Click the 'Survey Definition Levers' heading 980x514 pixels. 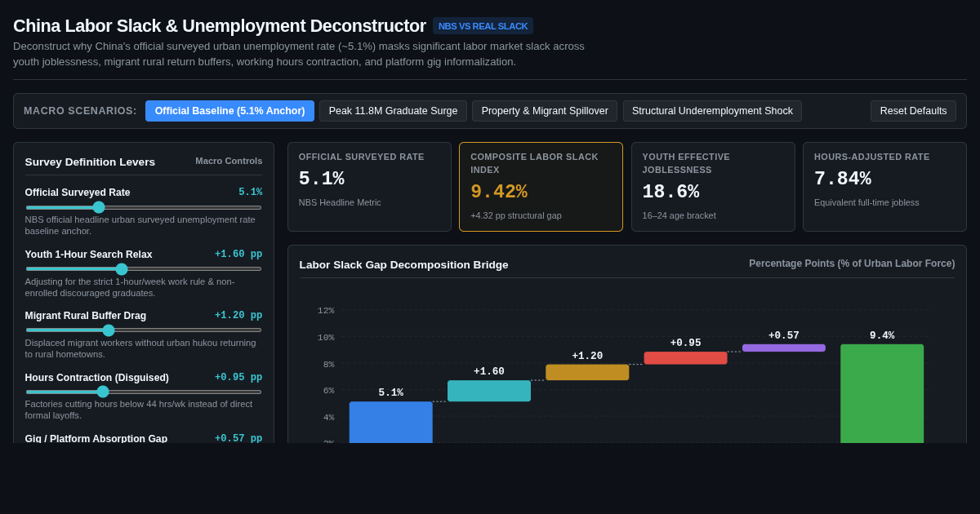[x=90, y=162]
